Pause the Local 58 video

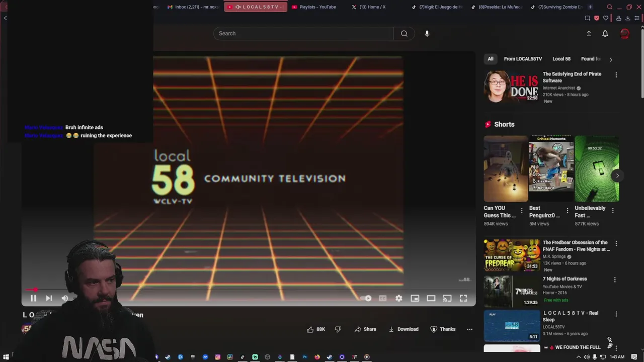tap(33, 298)
